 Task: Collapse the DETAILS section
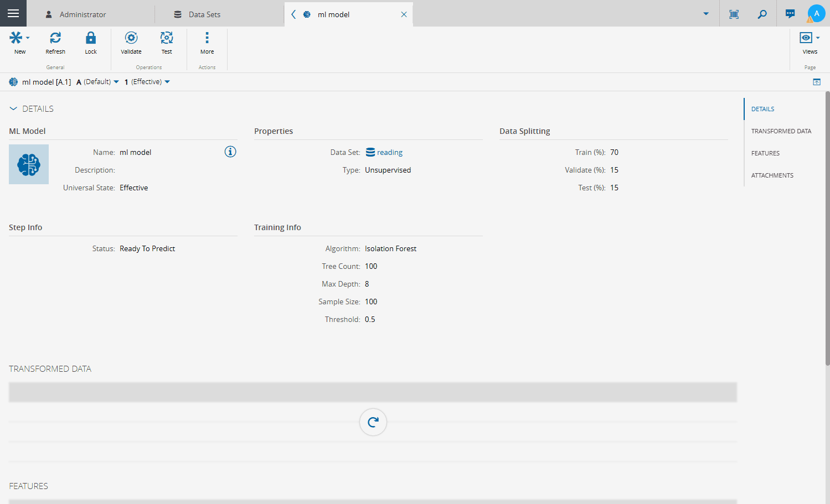pyautogui.click(x=13, y=109)
